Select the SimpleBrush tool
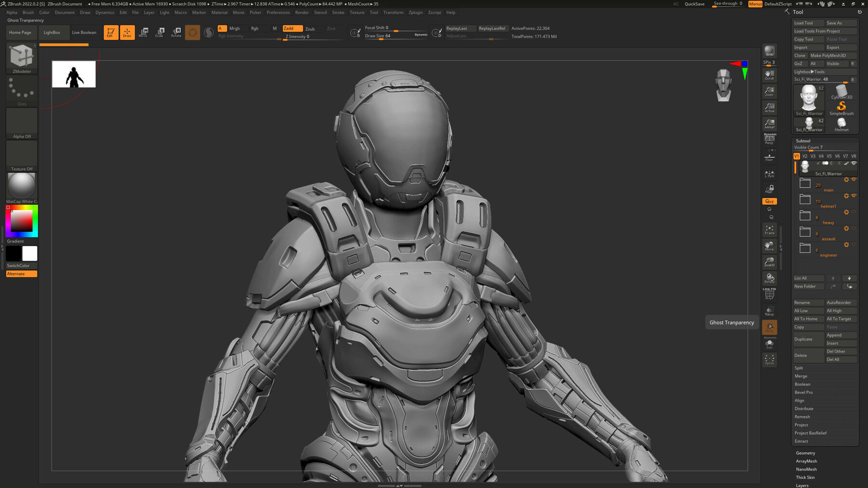This screenshot has width=868, height=488. (841, 108)
